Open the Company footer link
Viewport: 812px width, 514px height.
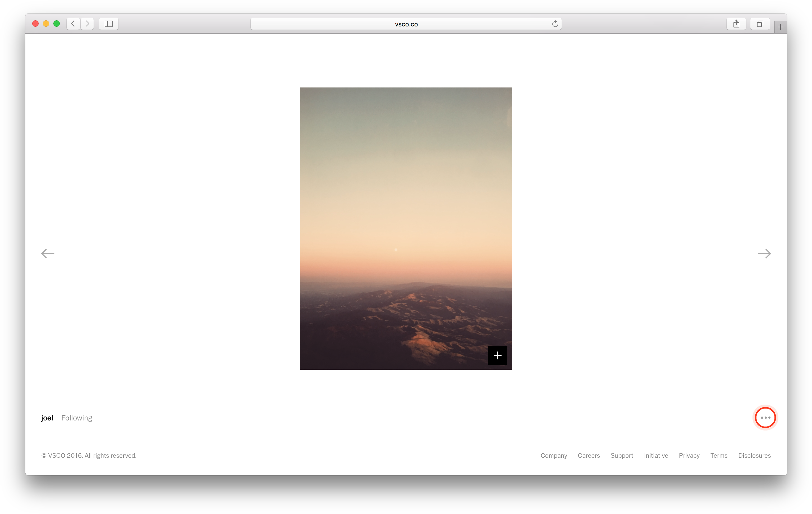point(553,455)
